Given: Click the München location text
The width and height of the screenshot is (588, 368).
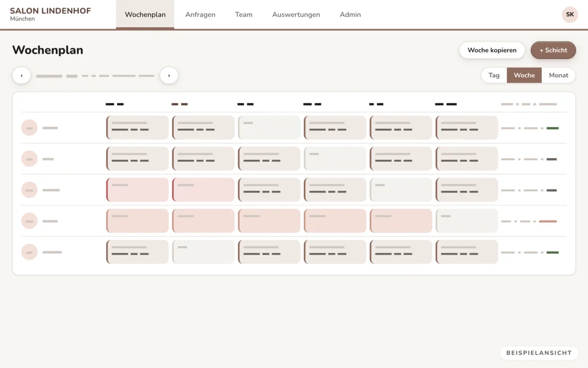Looking at the screenshot, I should coord(22,19).
